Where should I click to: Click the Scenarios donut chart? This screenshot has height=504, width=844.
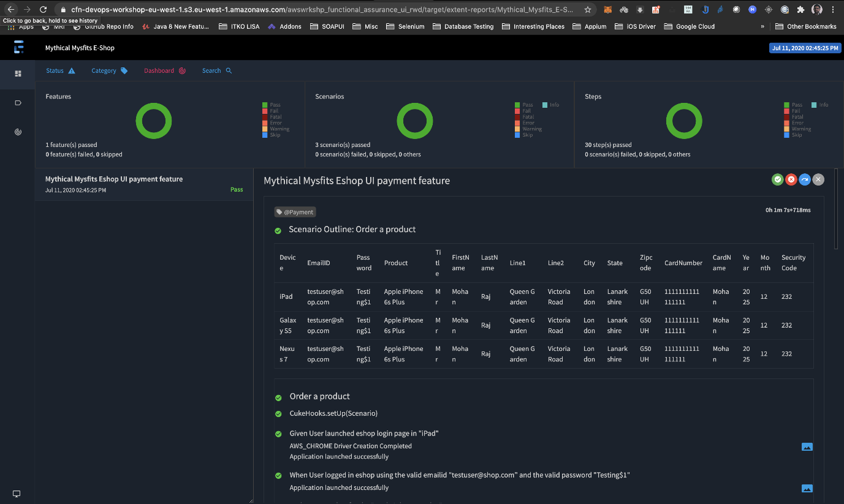coord(415,121)
